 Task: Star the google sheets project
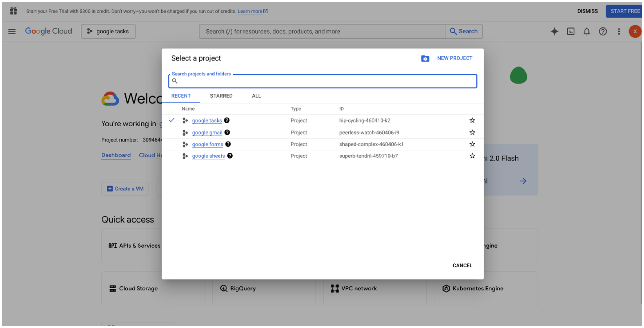(x=472, y=156)
